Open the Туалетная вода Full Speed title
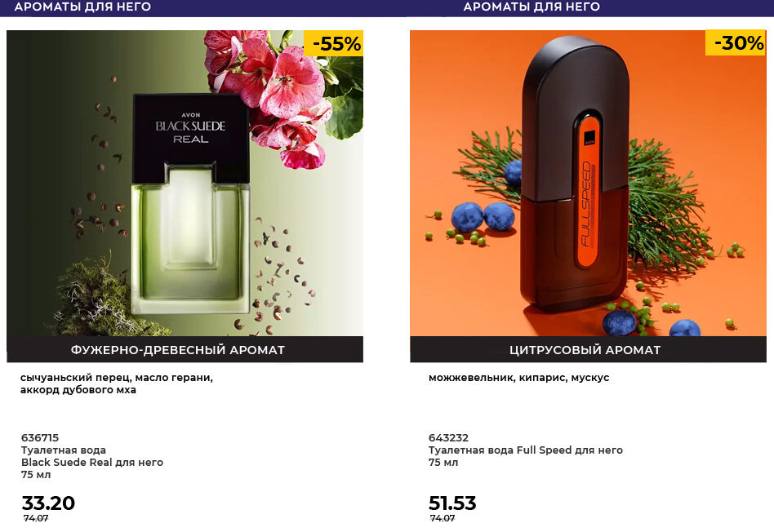Screen dimensions: 774x532 (525, 450)
